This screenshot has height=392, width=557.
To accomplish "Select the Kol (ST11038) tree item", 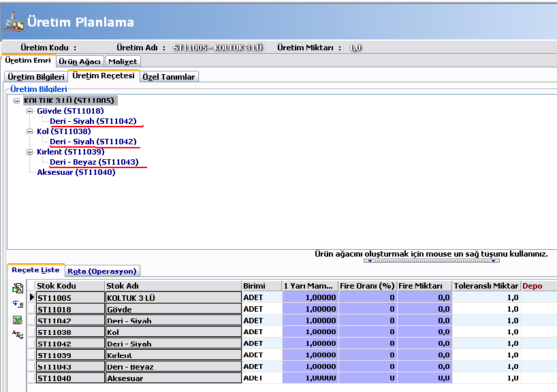I will 64,131.
